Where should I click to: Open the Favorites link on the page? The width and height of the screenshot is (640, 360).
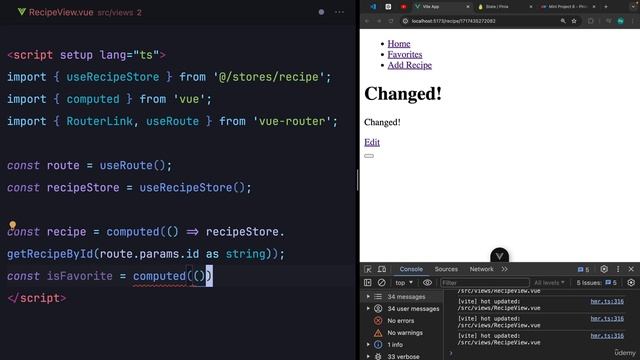(405, 54)
